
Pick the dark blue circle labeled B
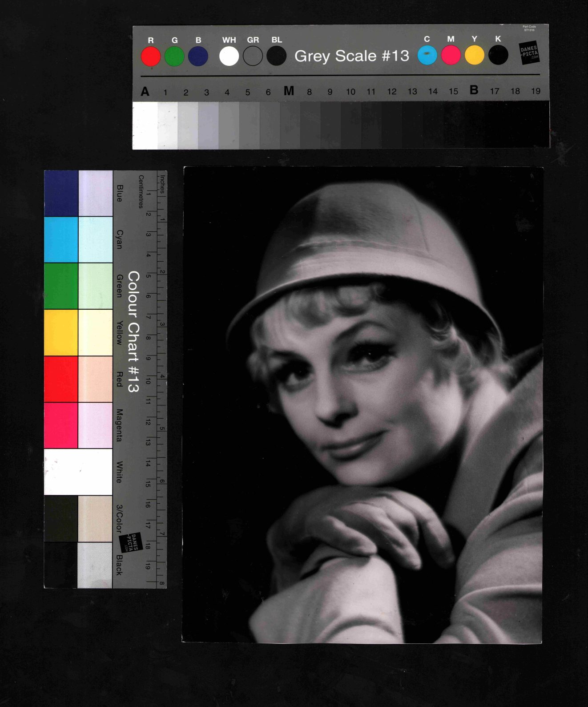click(x=198, y=57)
